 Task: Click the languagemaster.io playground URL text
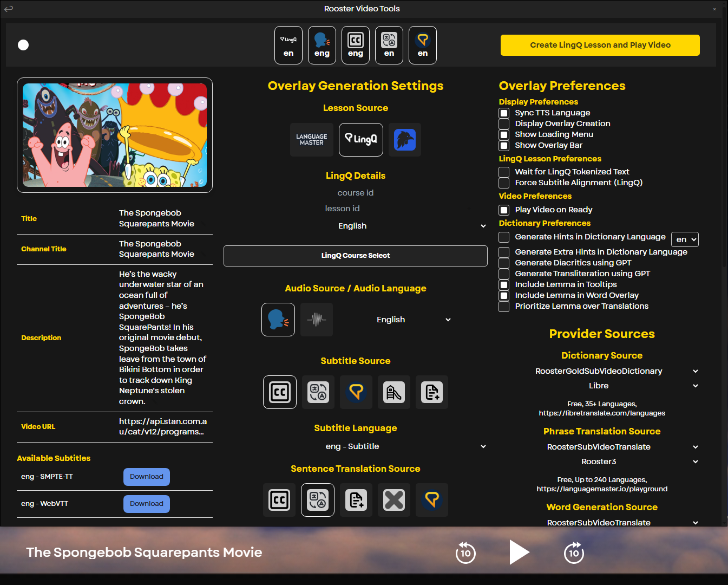(x=602, y=489)
